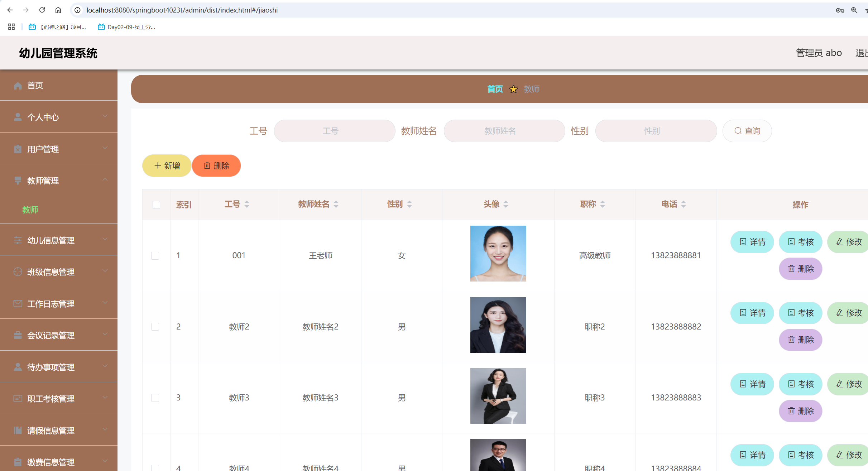This screenshot has width=868, height=471.
Task: Go back with the browser back arrow
Action: pos(10,10)
